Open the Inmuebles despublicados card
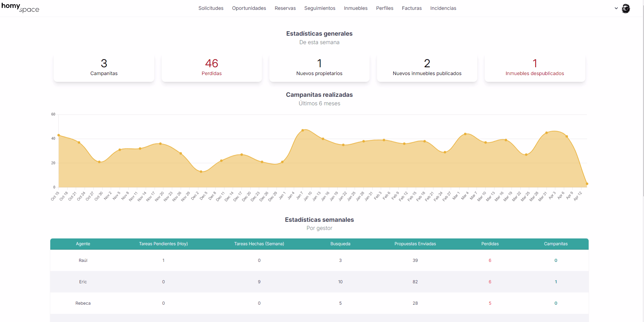This screenshot has width=644, height=322. 535,67
